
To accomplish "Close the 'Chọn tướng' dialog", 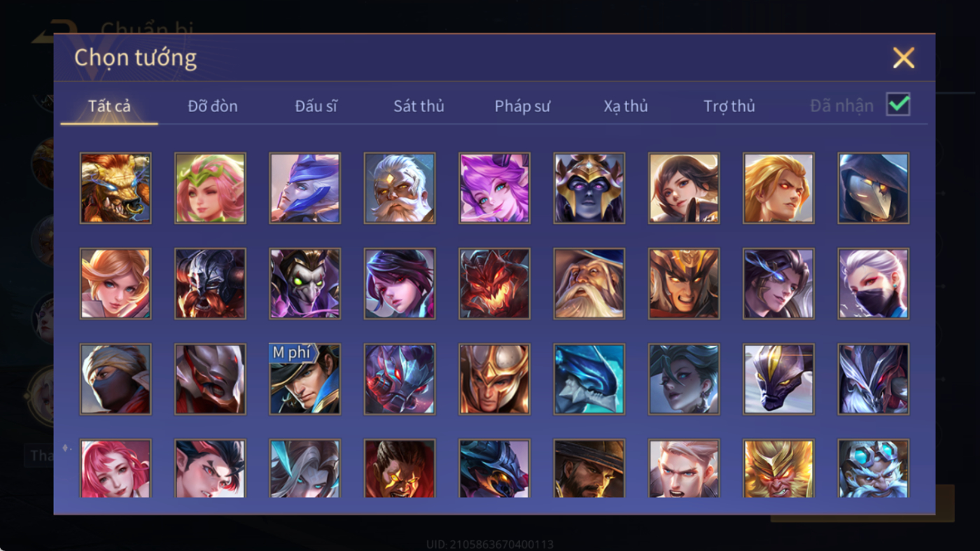I will tap(904, 57).
